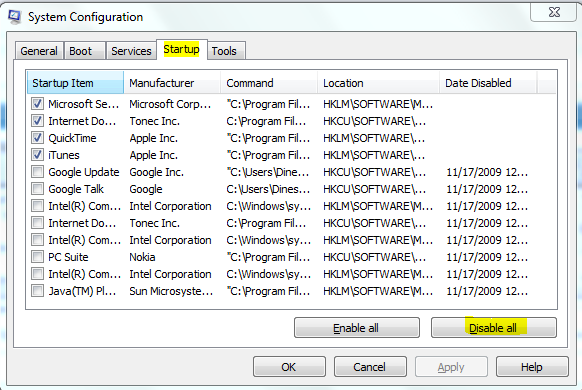Select the iTunes row name
Viewport: 582px width, 390px height.
[64, 155]
